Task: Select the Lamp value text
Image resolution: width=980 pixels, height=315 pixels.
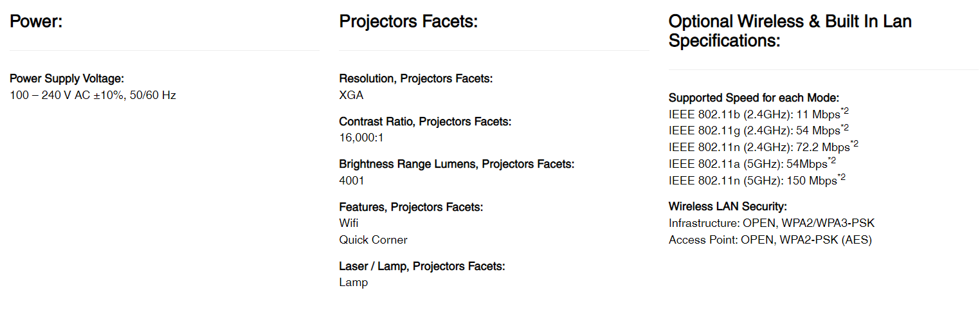Action: 353,282
